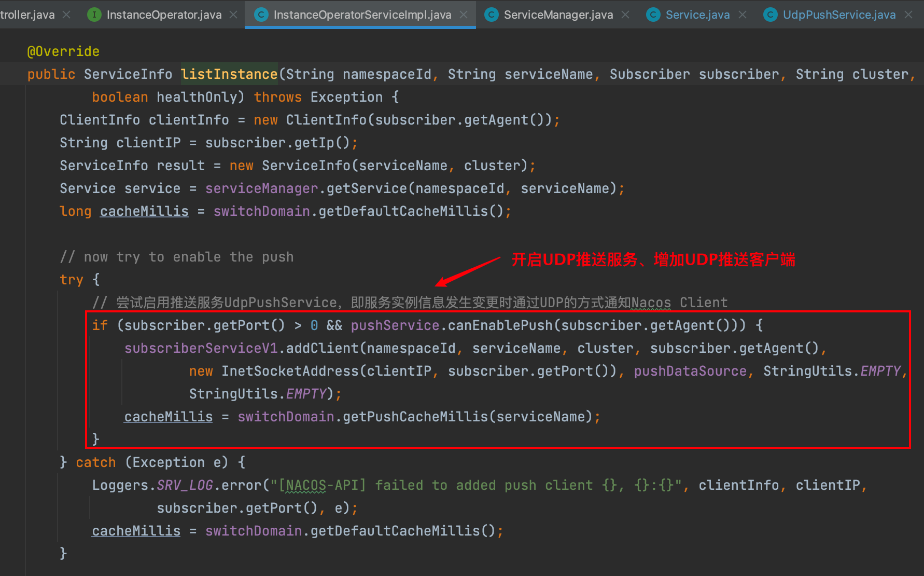Click the serviceManager field reference
The image size is (924, 576).
[261, 188]
